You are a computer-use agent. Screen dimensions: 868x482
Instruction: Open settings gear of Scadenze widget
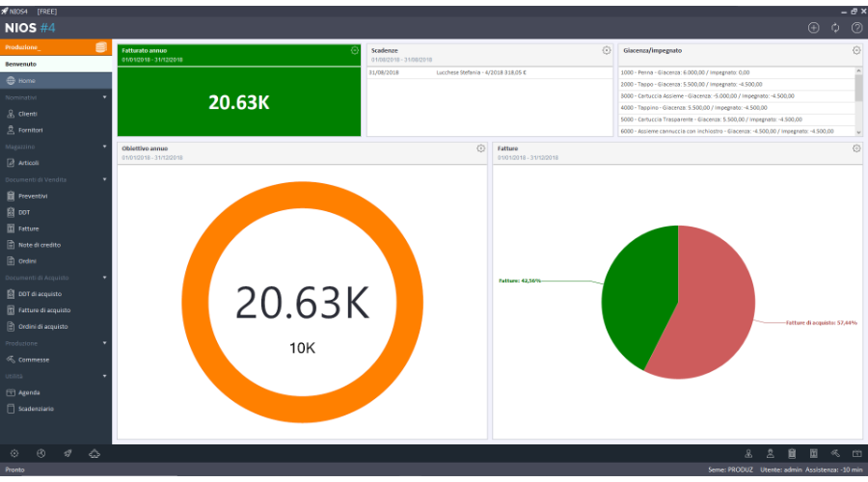point(607,50)
